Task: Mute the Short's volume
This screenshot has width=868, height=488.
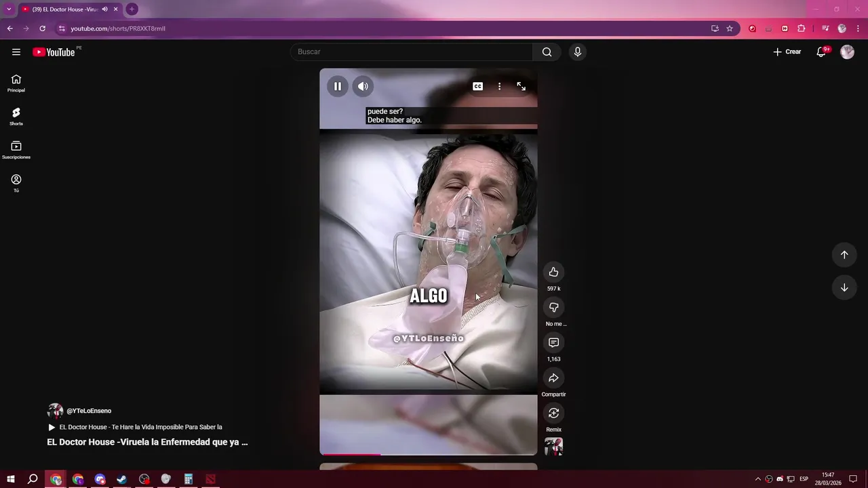Action: click(x=363, y=86)
